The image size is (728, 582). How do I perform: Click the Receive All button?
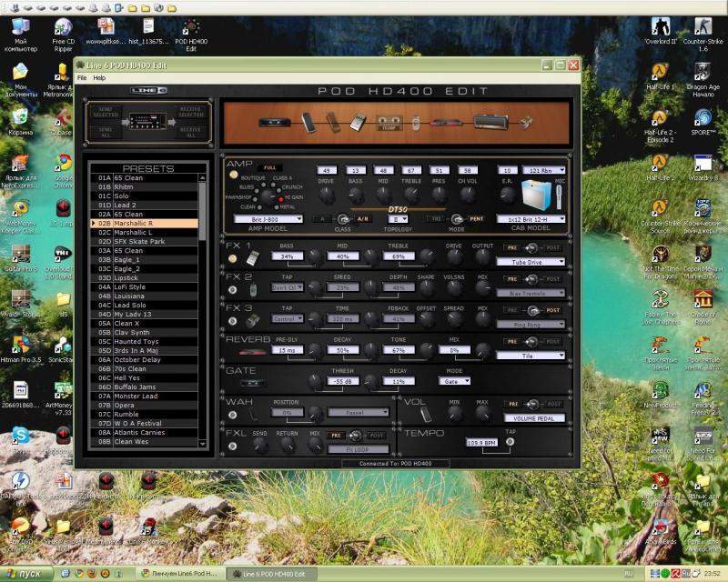click(190, 134)
